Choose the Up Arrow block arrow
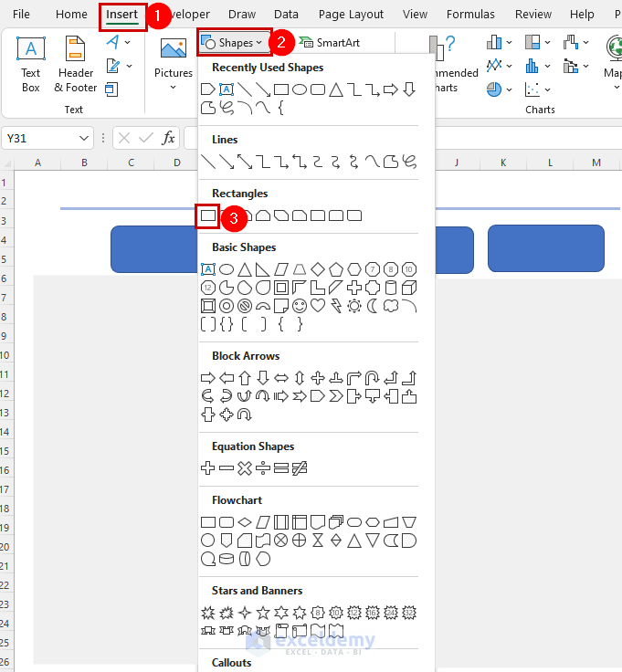Viewport: 622px width, 672px height. [x=245, y=378]
